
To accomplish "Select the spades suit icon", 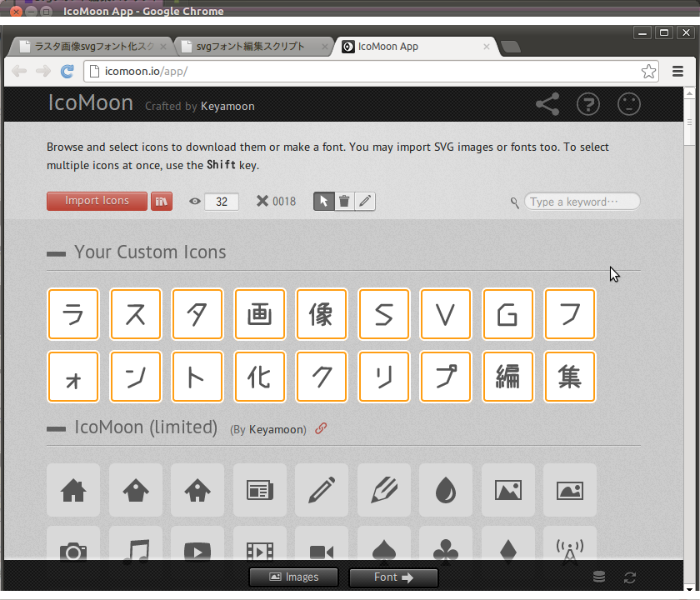I will [x=383, y=543].
